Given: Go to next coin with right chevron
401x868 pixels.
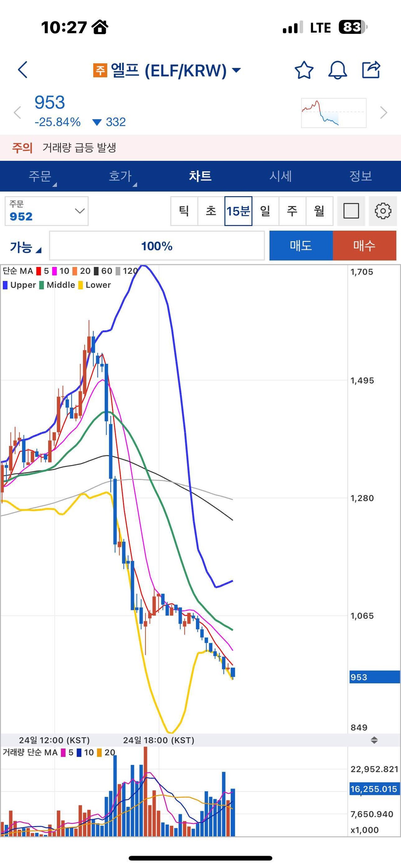Looking at the screenshot, I should coord(383,113).
